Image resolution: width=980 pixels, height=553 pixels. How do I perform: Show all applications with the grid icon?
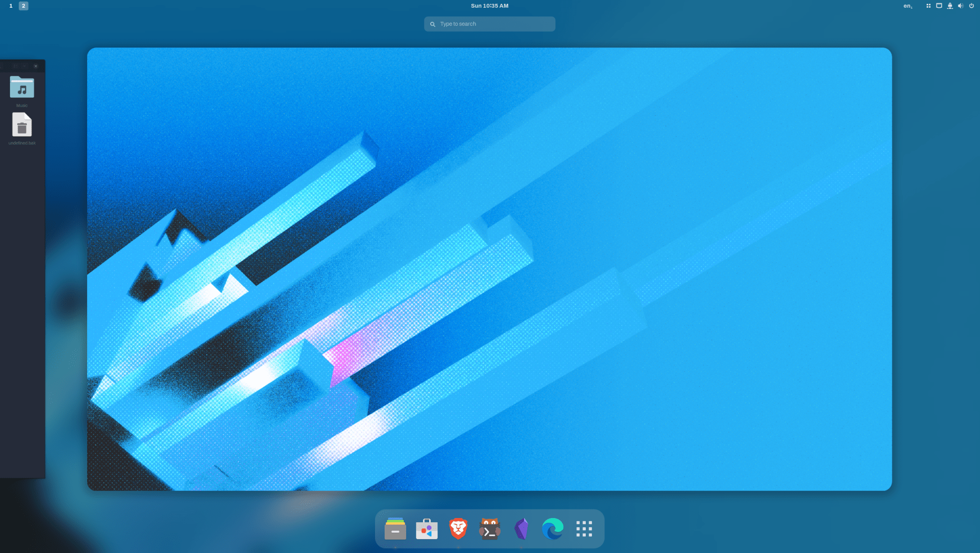click(584, 529)
